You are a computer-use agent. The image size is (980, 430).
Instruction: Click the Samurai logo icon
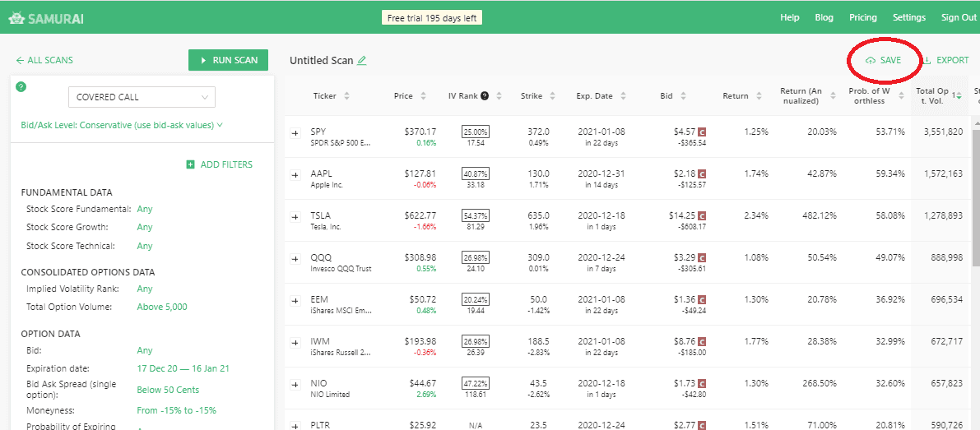(x=16, y=17)
